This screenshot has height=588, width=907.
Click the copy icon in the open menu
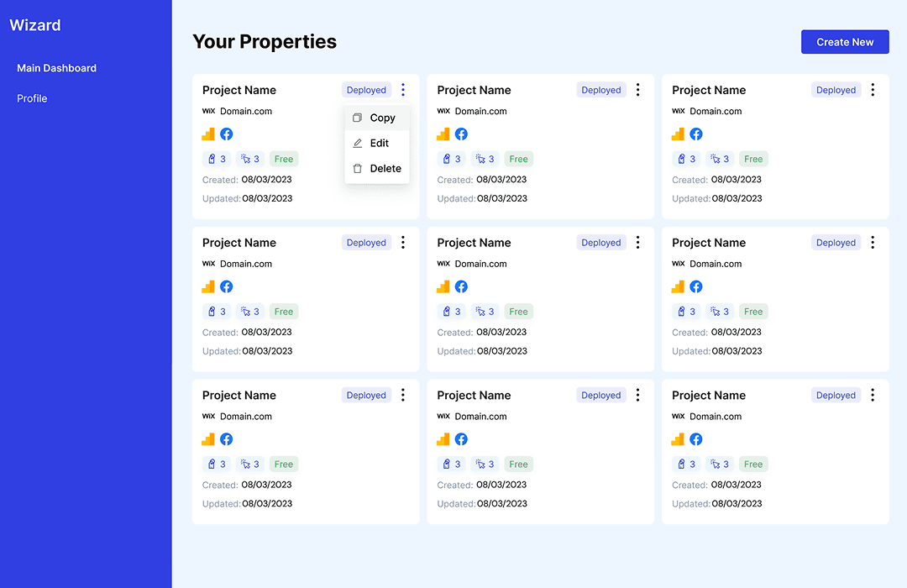pos(358,118)
